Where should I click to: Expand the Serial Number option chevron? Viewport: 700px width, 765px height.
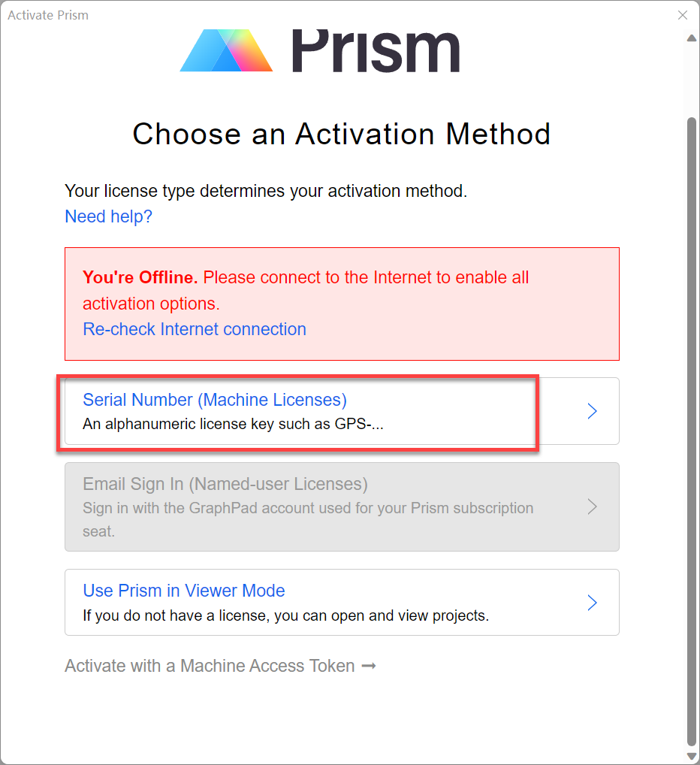point(592,411)
